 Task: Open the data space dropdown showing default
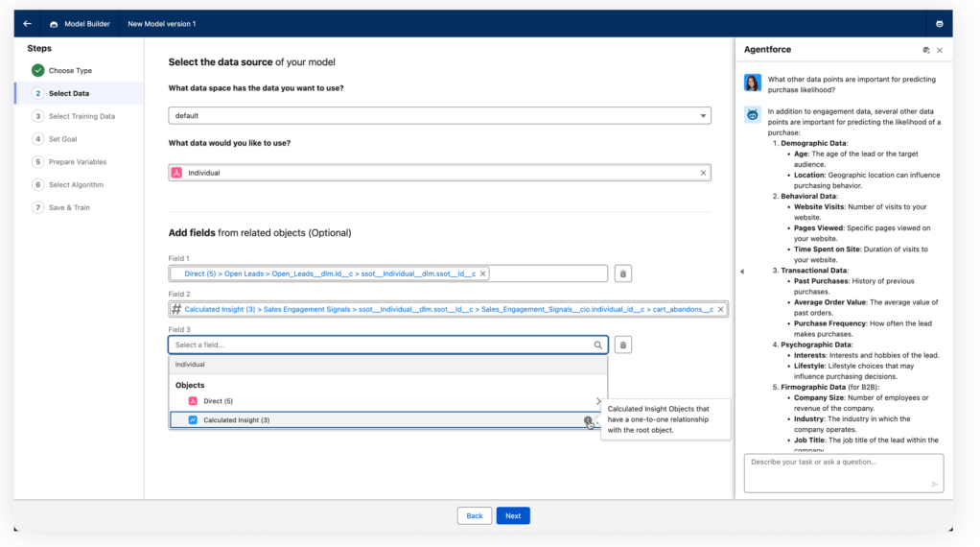[x=439, y=115]
